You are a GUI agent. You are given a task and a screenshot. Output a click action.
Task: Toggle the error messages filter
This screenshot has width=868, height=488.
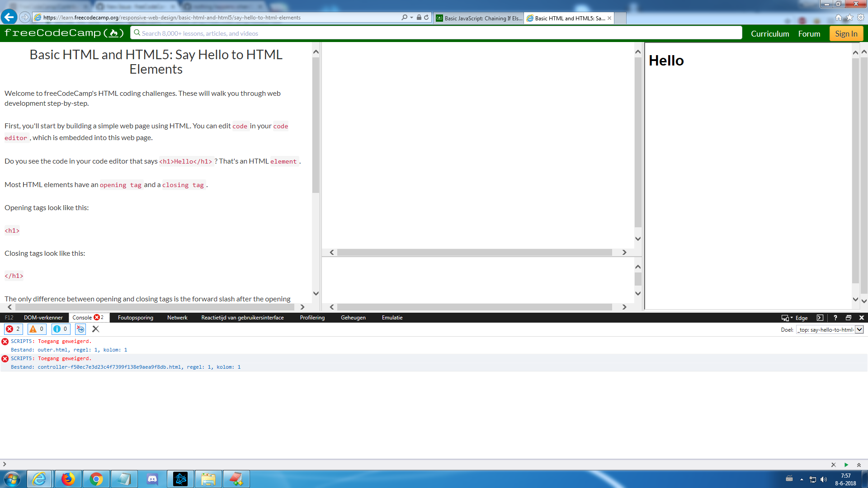[x=13, y=329]
